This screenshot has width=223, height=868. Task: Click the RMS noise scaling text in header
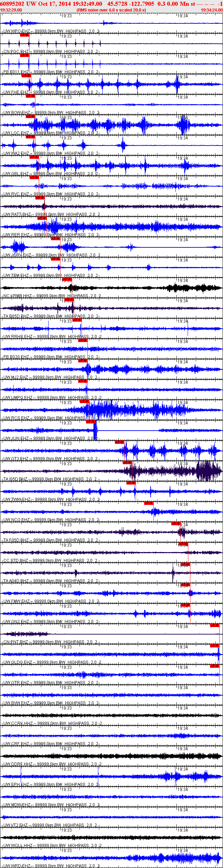click(x=111, y=10)
